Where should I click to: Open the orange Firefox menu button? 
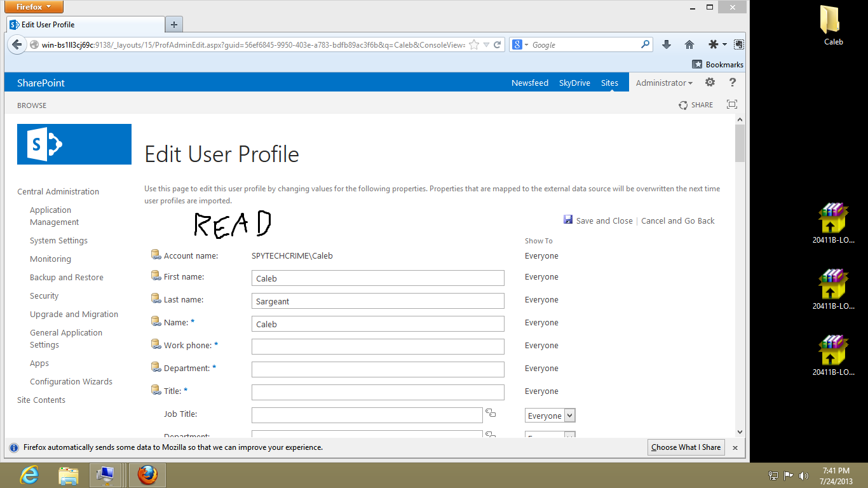tap(34, 7)
